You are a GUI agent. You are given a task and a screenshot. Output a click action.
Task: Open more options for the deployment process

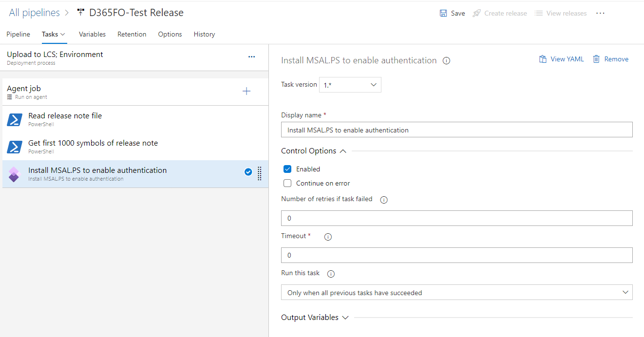[x=251, y=57]
